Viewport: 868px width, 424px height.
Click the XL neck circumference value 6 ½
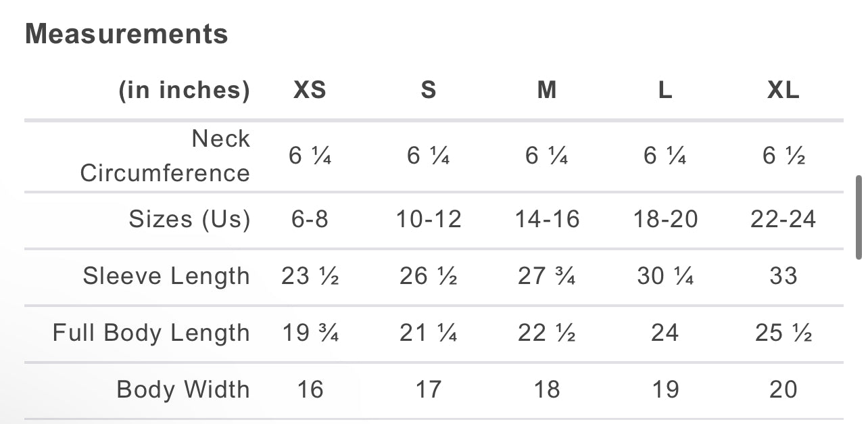pos(783,156)
